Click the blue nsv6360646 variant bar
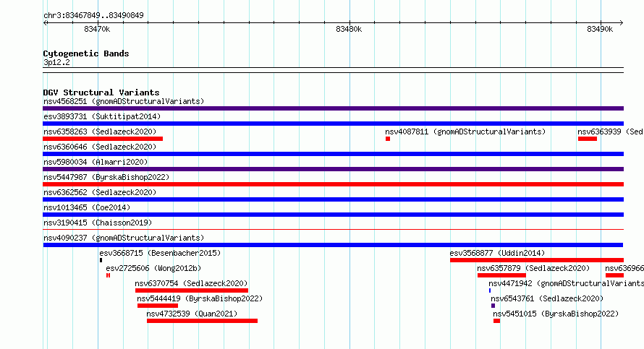 point(333,154)
